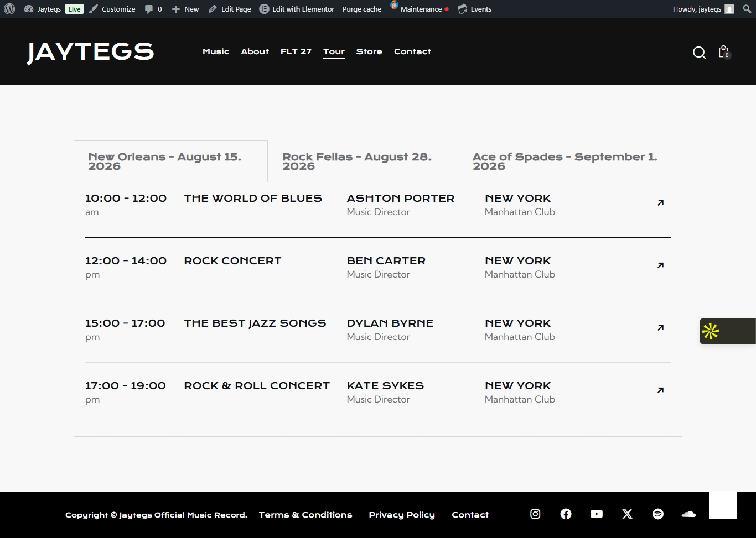The height and width of the screenshot is (538, 756).
Task: Open the Maintenance menu item
Action: (420, 9)
